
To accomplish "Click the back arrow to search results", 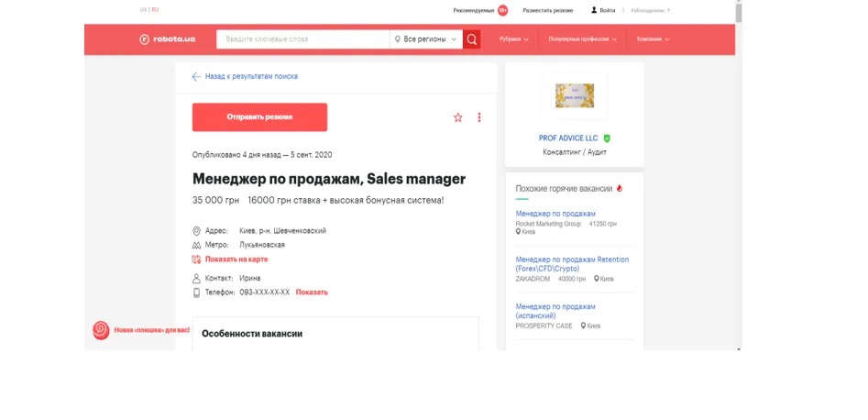I will click(196, 77).
